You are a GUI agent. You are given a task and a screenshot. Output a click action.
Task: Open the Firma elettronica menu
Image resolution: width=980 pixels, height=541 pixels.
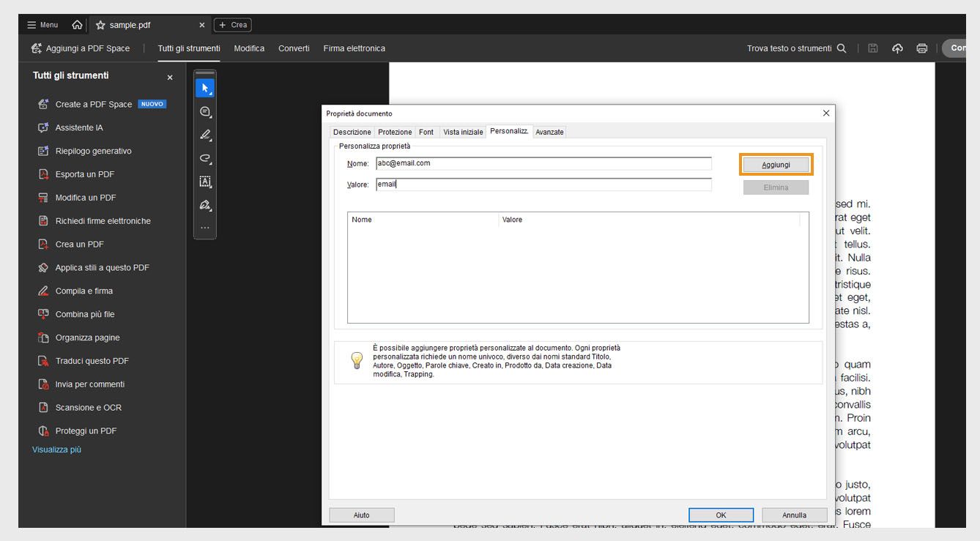(x=354, y=48)
